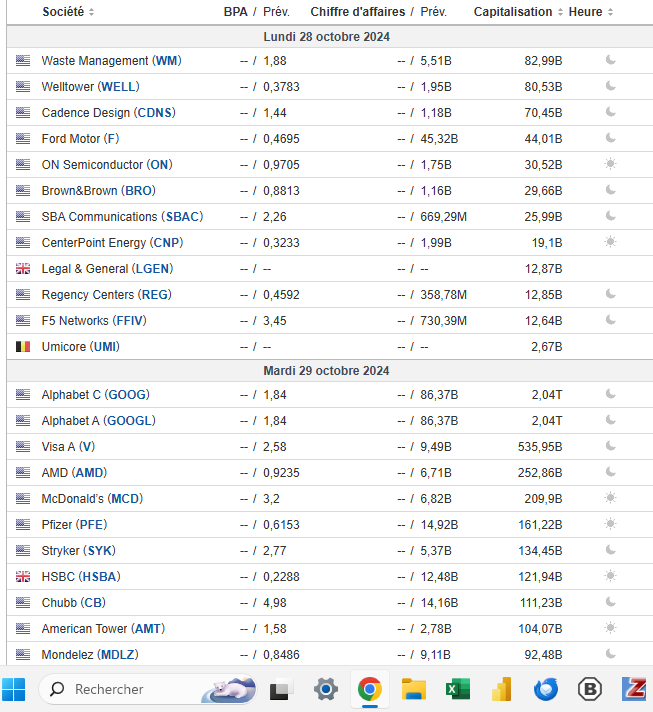653x712 pixels.
Task: Open Google Chrome from the taskbar
Action: click(x=369, y=689)
